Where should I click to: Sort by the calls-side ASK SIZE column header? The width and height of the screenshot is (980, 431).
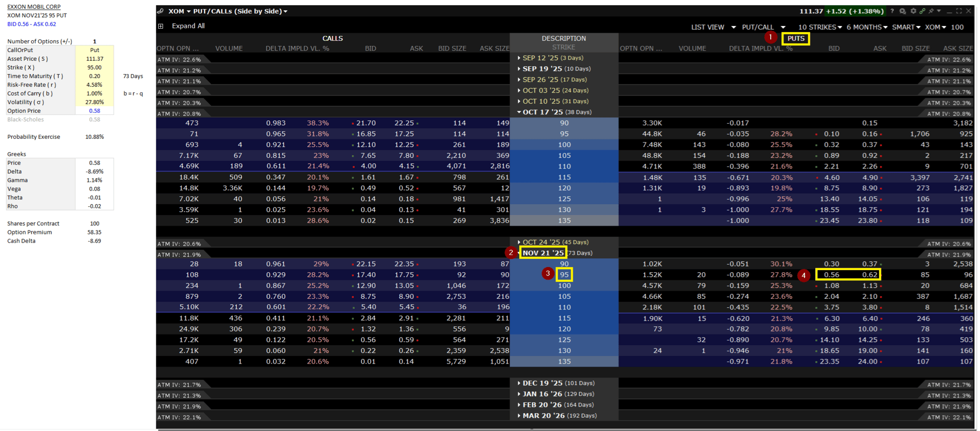click(495, 49)
